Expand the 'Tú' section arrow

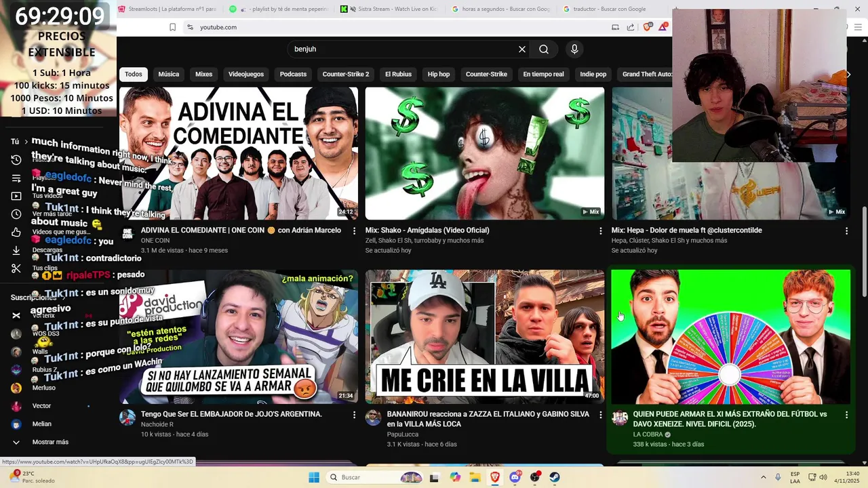(x=26, y=142)
